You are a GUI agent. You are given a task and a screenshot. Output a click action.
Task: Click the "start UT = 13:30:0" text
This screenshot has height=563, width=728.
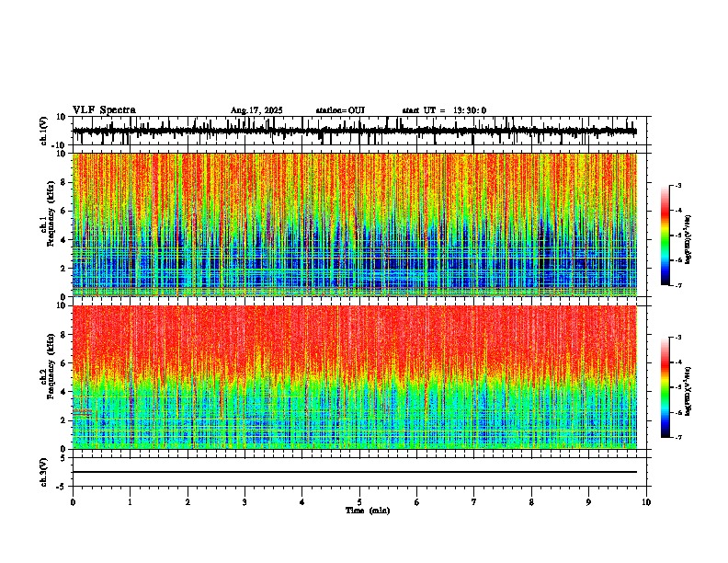click(444, 110)
